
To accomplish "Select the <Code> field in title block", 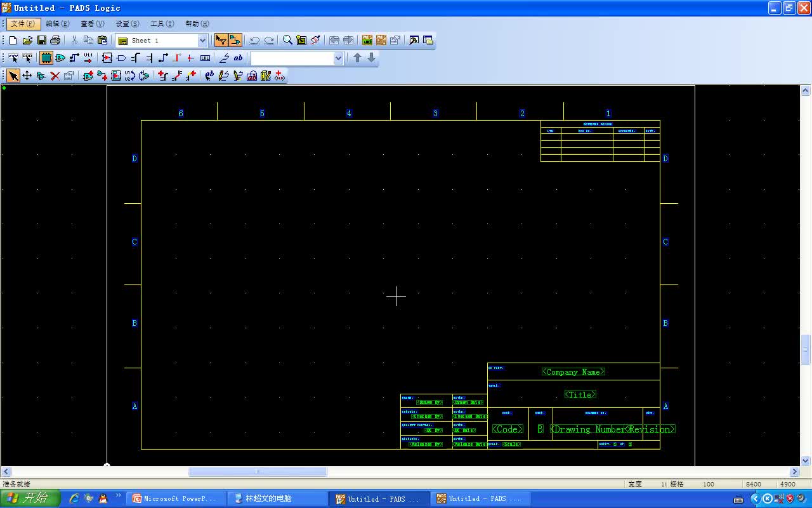I will (507, 429).
